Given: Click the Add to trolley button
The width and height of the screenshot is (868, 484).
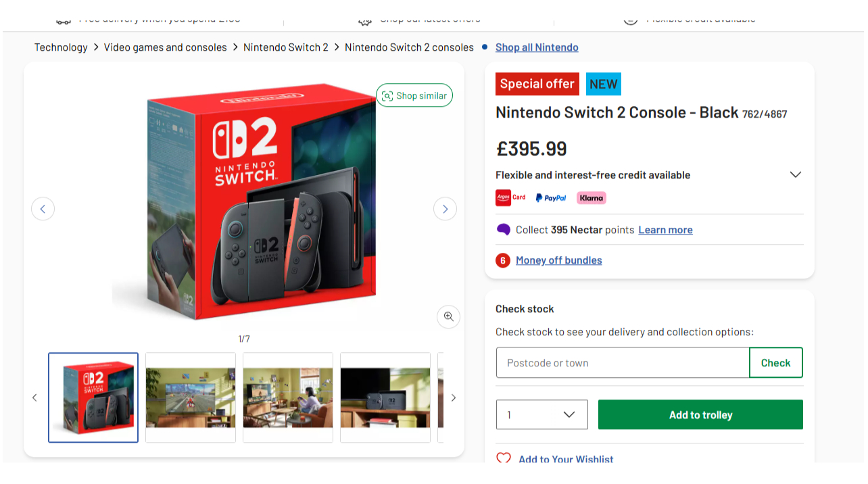Looking at the screenshot, I should coord(700,414).
